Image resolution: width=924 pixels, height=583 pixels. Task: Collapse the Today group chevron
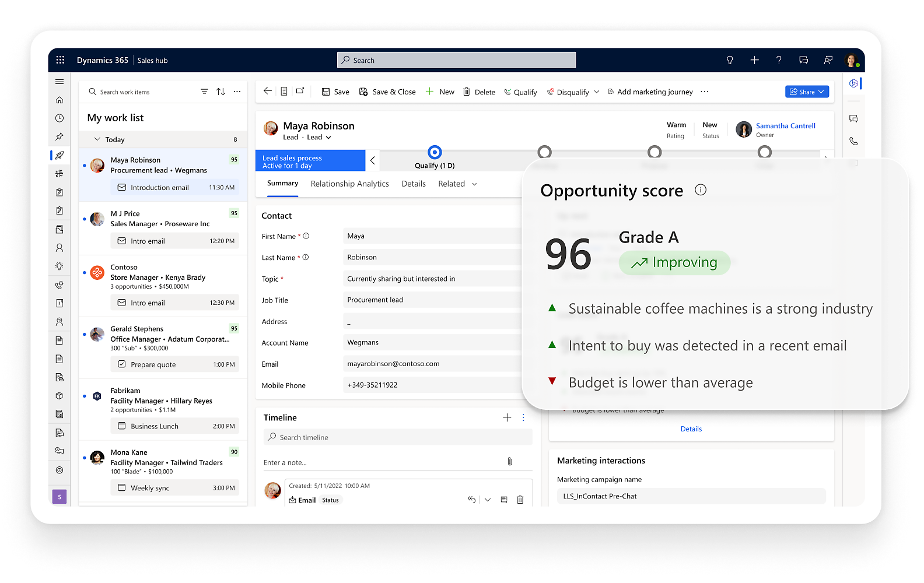click(97, 139)
